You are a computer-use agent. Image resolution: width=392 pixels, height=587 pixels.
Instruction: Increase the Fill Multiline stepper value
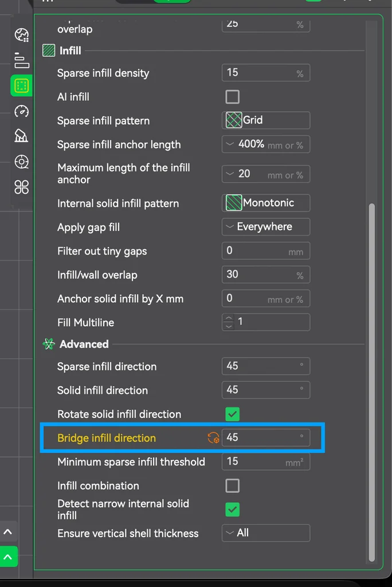tap(229, 318)
